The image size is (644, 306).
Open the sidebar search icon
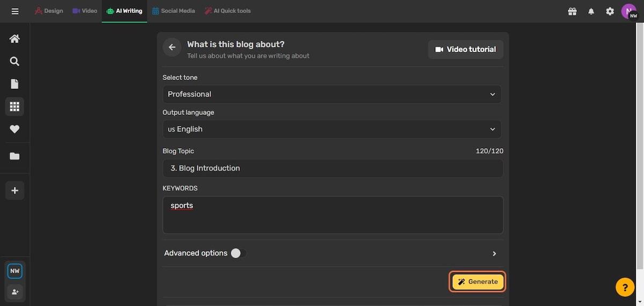(x=14, y=61)
